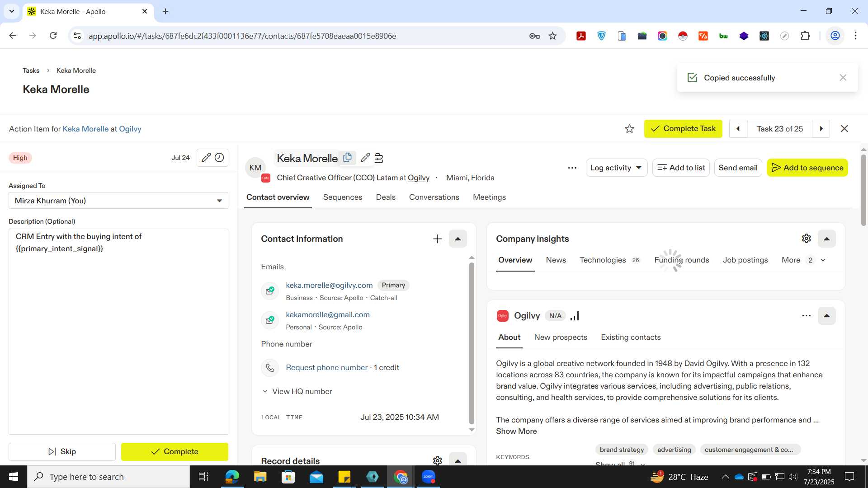Click verified email icon for kekamorelle@gmail.com
Viewport: 868px width, 488px height.
[270, 320]
